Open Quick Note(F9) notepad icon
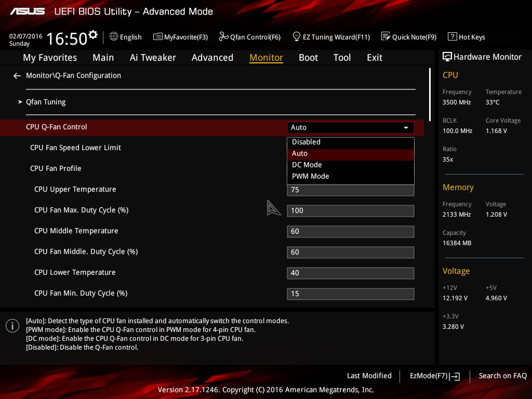The image size is (532, 399). coord(385,36)
